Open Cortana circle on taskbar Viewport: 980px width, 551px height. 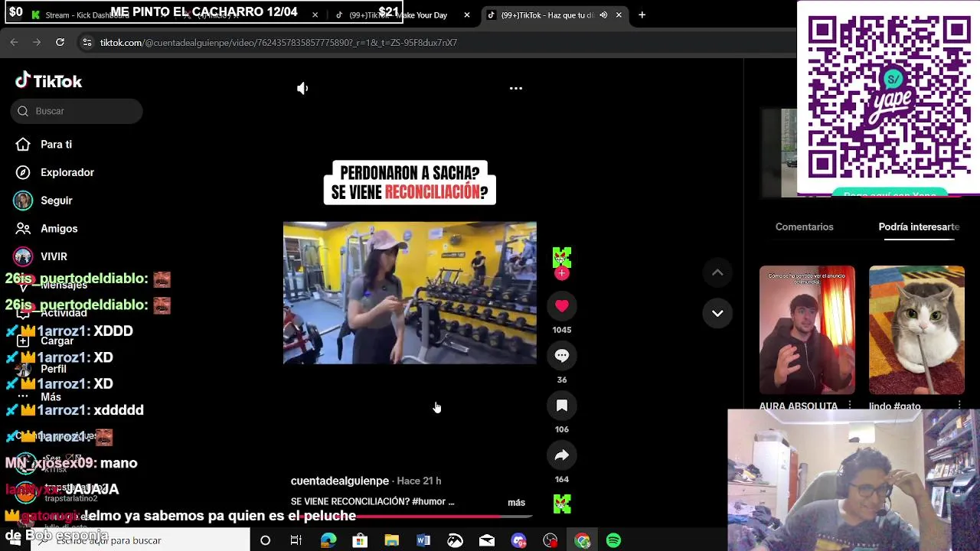tap(265, 540)
